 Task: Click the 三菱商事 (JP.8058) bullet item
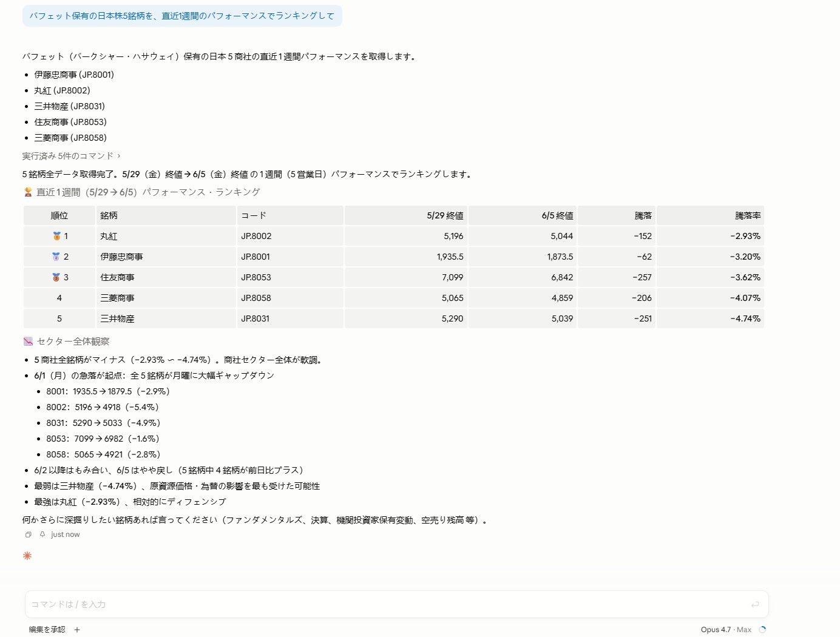pos(70,138)
